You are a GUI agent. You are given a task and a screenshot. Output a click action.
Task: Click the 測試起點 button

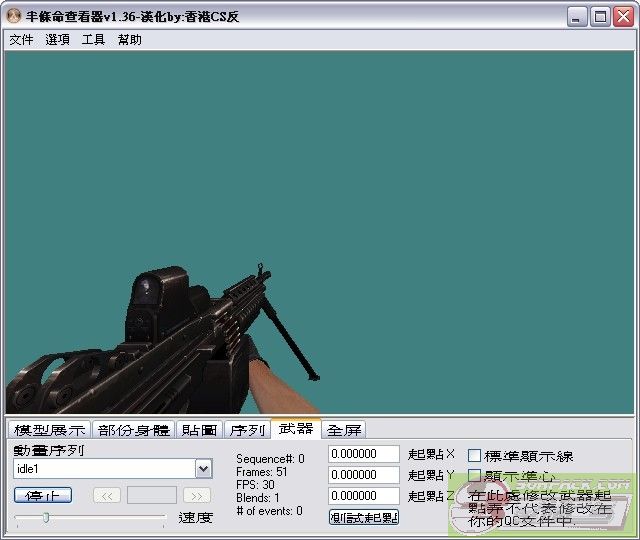tap(364, 517)
